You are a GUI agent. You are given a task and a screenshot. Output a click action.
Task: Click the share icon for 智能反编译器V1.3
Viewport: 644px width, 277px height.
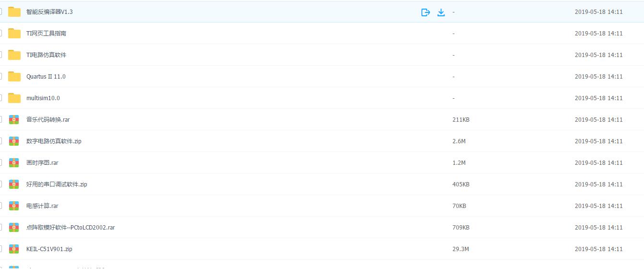coord(425,12)
